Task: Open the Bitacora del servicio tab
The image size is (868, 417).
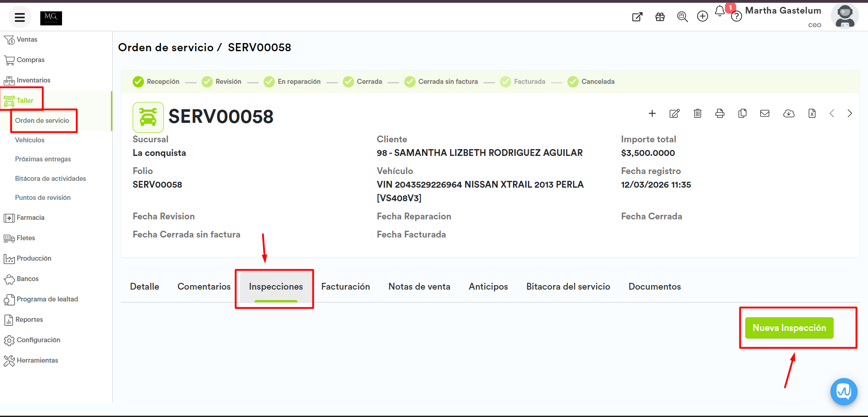Action: pyautogui.click(x=568, y=286)
